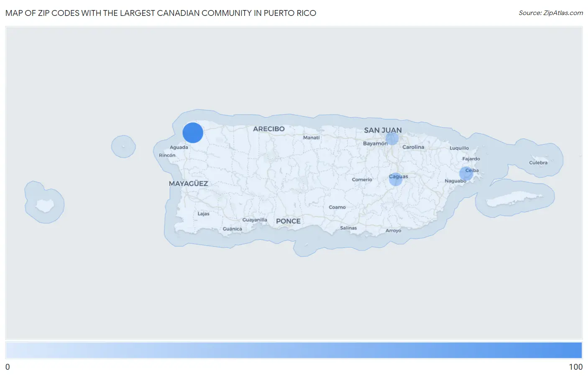Click the Carolina map label
This screenshot has width=588, height=376.
[413, 147]
